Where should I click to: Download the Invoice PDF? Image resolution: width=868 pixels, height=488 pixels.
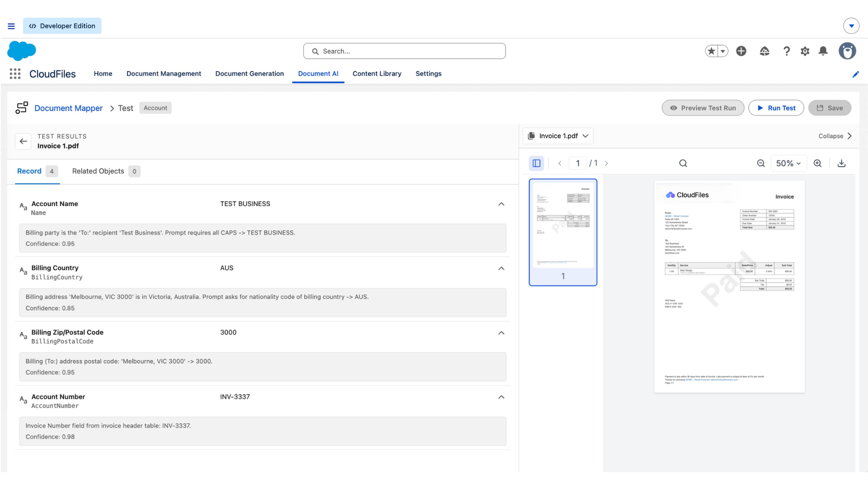(x=841, y=163)
